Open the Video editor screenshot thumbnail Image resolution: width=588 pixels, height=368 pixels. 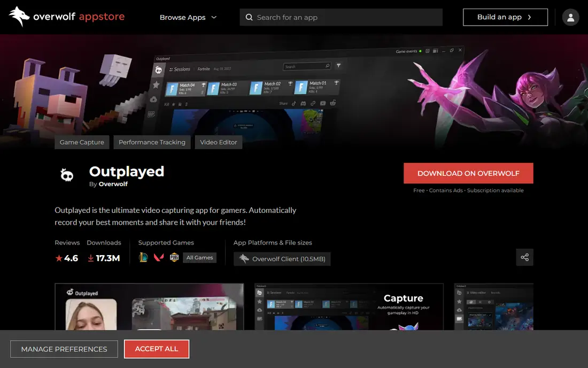tap(493, 307)
